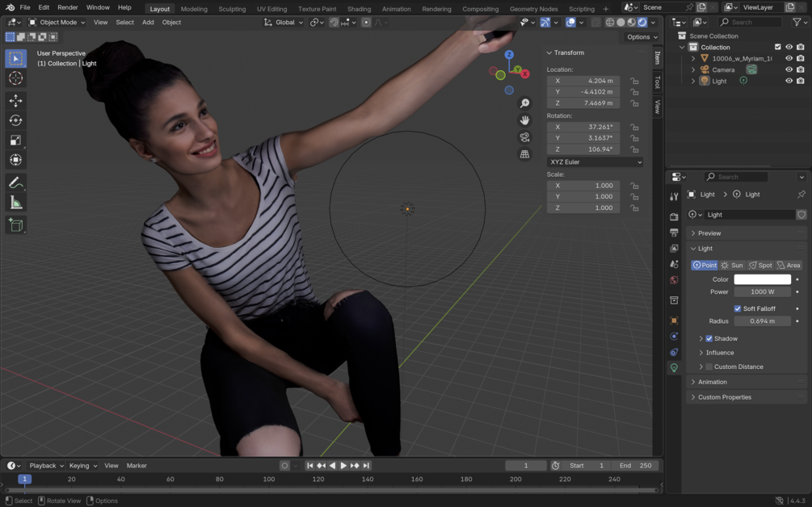Select the Annotate pencil tool
The width and height of the screenshot is (812, 507).
(15, 183)
